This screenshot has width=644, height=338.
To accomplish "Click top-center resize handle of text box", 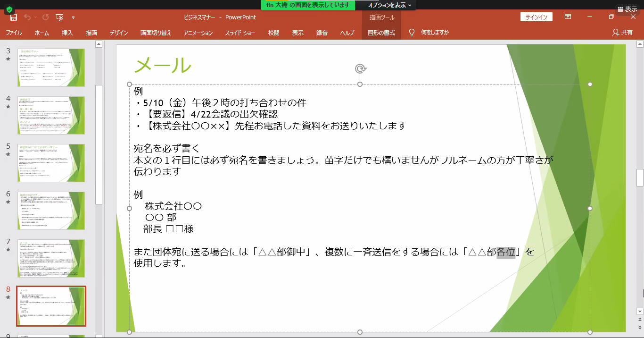I will 360,84.
